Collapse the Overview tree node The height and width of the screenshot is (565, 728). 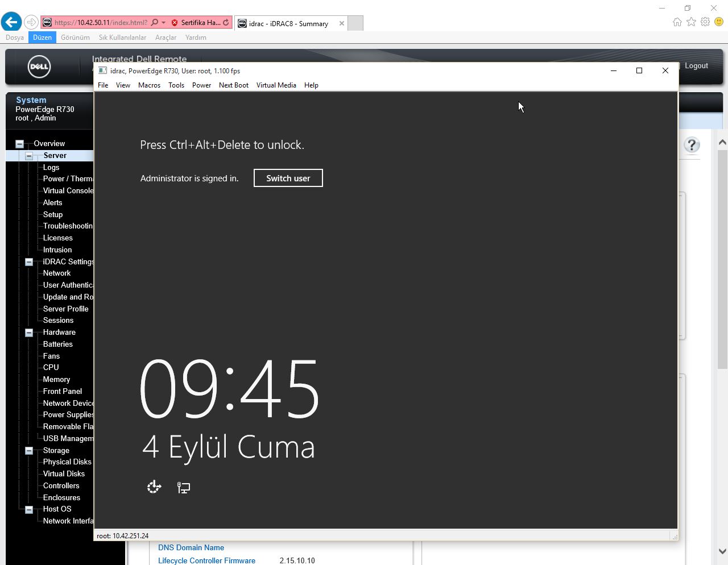(x=19, y=144)
